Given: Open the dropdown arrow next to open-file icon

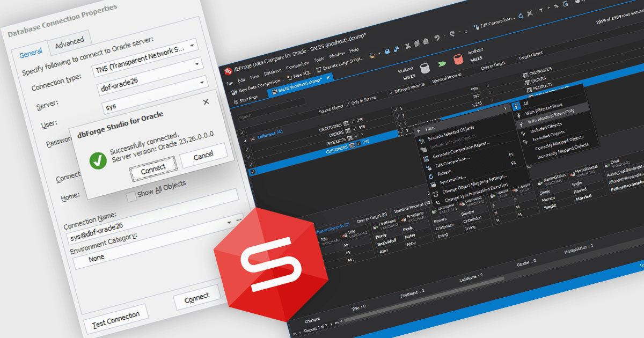Looking at the screenshot, I should (x=378, y=54).
